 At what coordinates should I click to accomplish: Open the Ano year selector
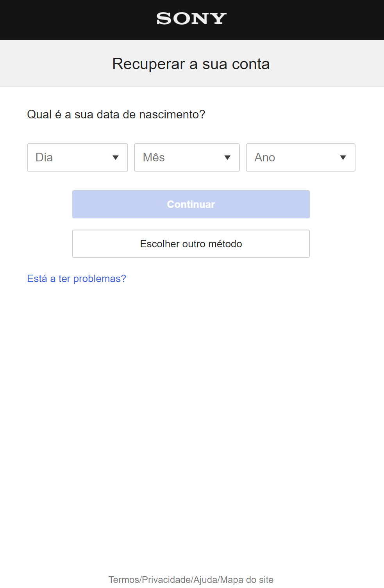point(300,157)
